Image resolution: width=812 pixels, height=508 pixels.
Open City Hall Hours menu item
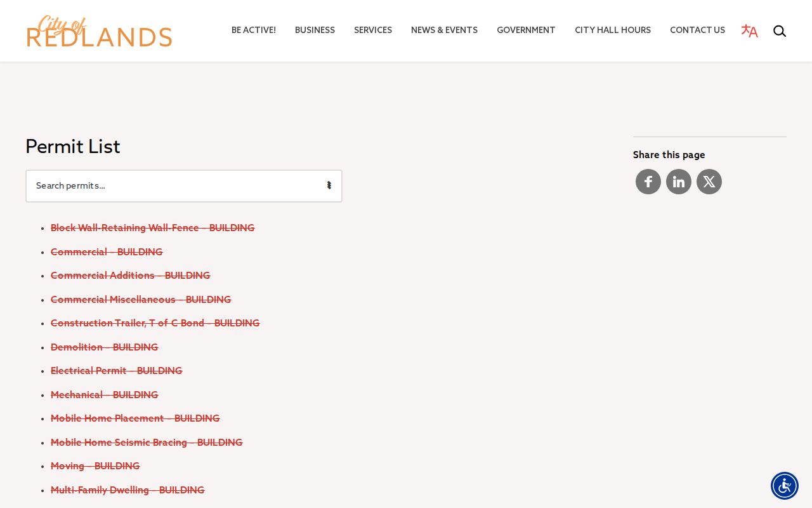613,30
